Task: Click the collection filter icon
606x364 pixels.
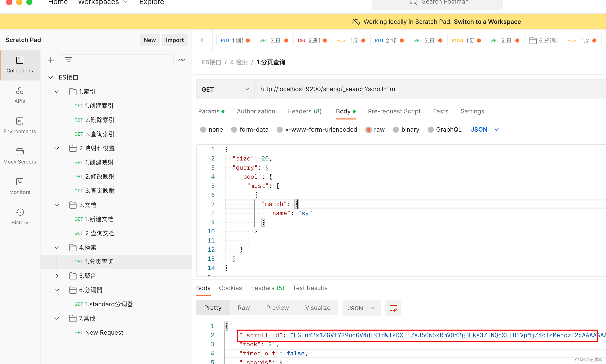Action: [68, 60]
